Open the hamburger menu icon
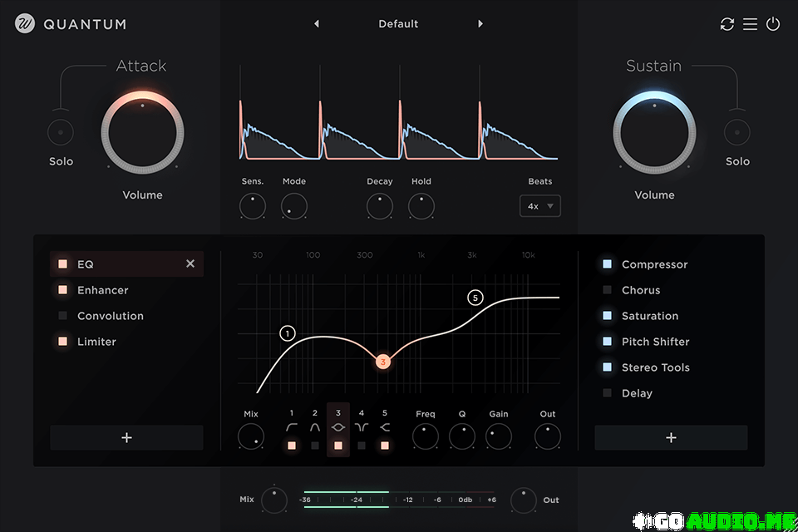Image resolution: width=798 pixels, height=532 pixels. (x=750, y=24)
